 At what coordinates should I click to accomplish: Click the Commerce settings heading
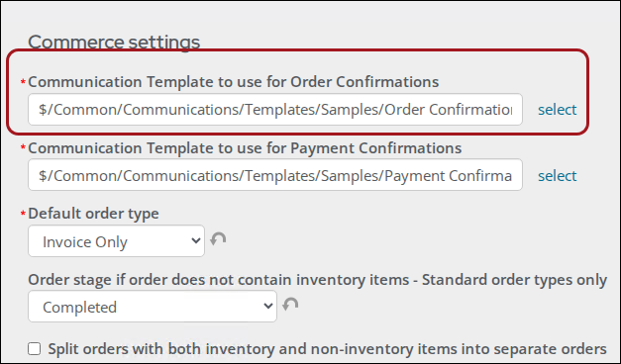(x=114, y=43)
